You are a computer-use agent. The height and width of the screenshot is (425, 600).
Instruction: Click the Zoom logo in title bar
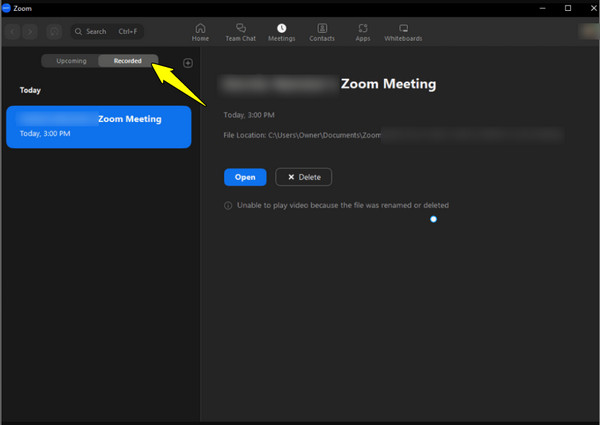(7, 7)
